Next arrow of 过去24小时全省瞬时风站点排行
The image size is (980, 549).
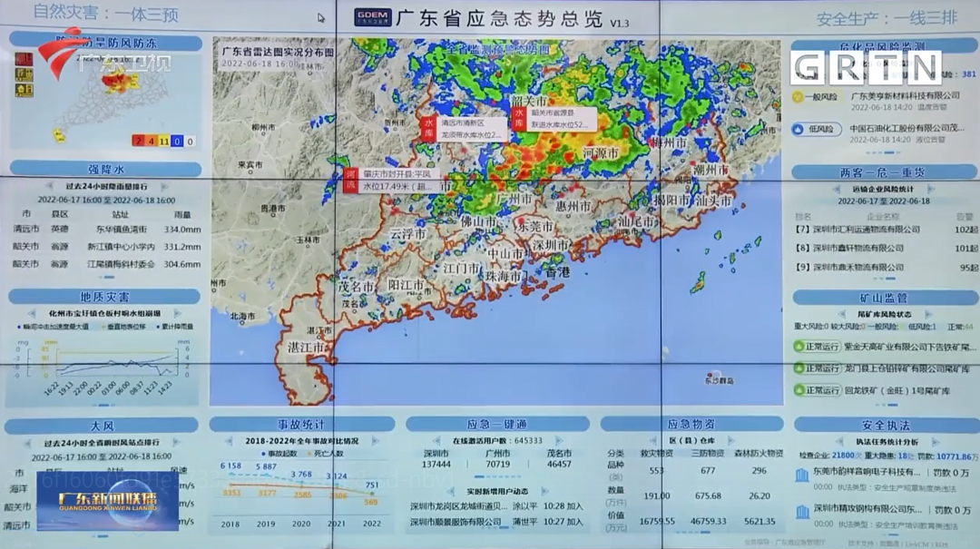pos(176,443)
